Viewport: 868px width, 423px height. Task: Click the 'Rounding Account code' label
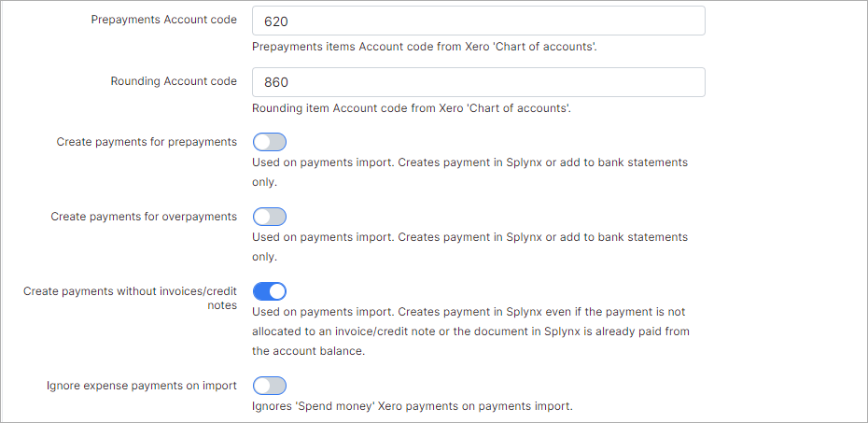(x=174, y=81)
